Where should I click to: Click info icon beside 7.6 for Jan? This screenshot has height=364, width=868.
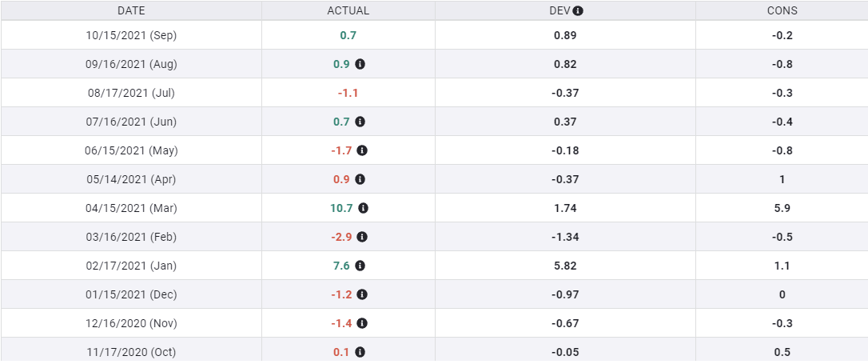[x=360, y=266]
